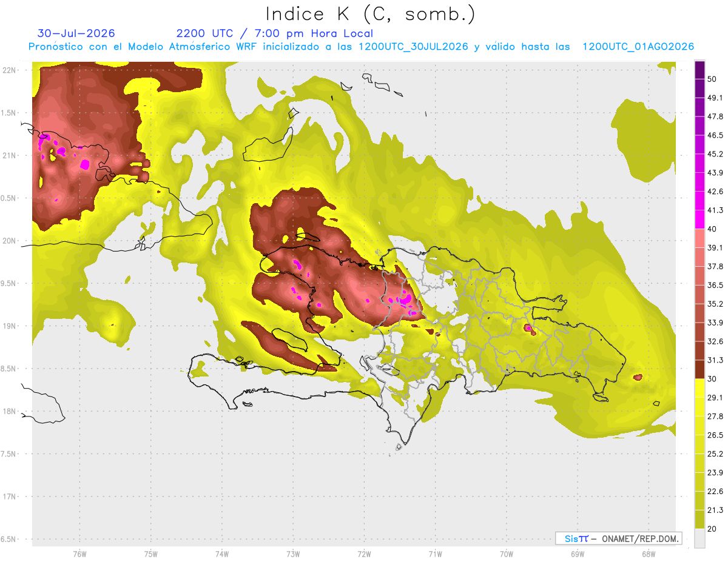Click the colorbar value "26.5"
Viewport: 728px width, 562px height.
[x=715, y=435]
